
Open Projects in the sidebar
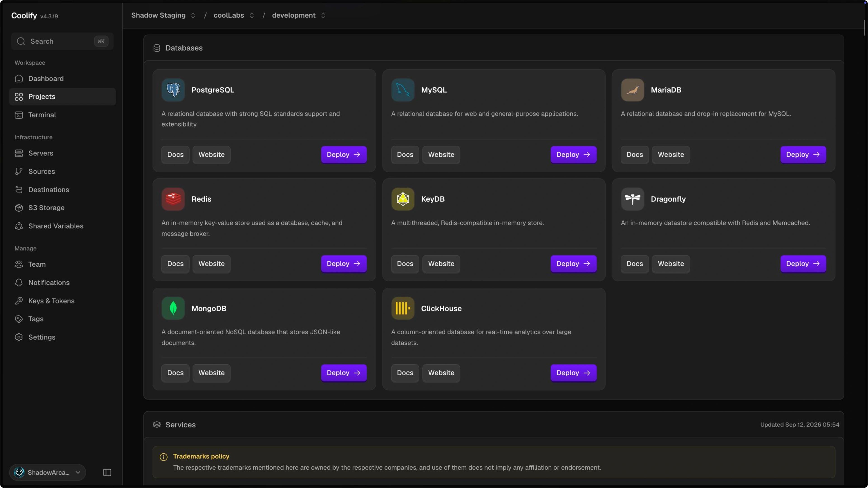(x=62, y=97)
